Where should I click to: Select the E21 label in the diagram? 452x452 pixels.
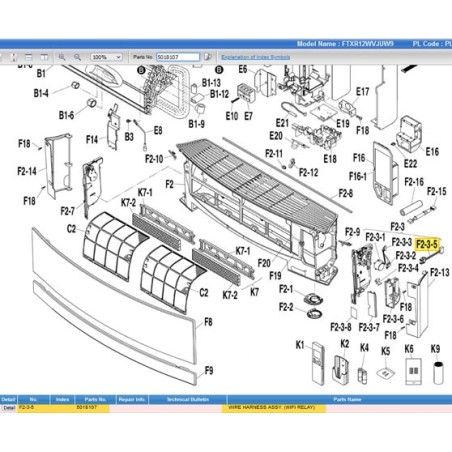[x=282, y=123]
